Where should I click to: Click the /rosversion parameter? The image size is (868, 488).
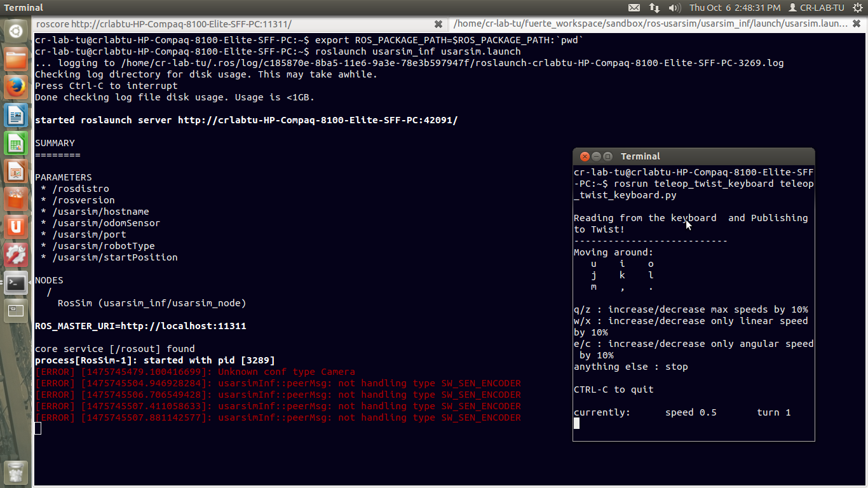coord(83,200)
